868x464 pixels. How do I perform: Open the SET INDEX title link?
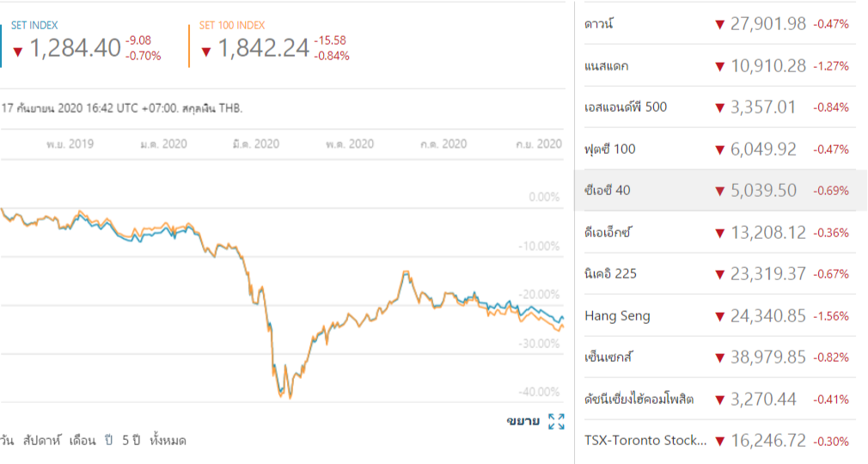coord(34,26)
